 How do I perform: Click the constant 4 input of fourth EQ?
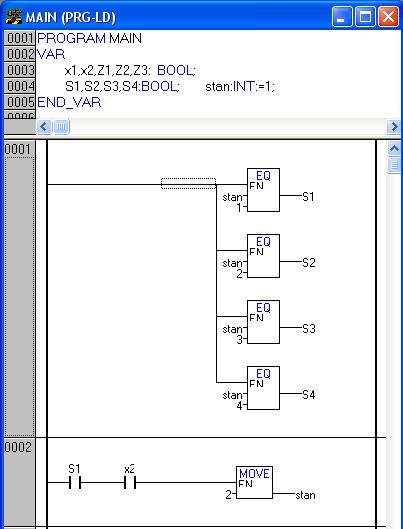point(239,406)
